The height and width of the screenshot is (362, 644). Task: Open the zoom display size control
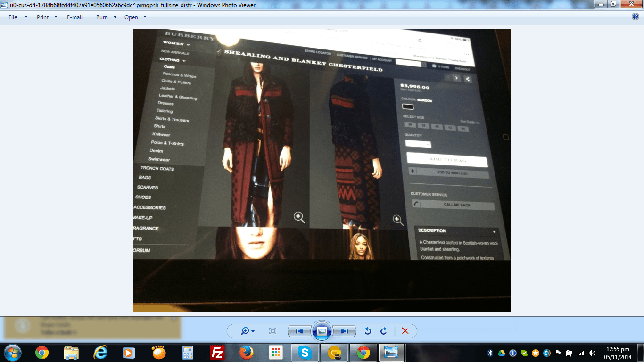pyautogui.click(x=248, y=331)
